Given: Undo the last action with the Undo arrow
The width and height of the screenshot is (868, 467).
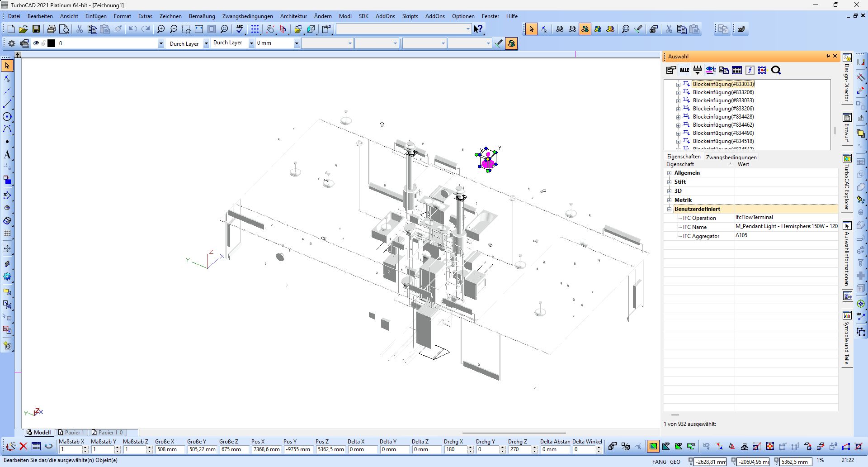Looking at the screenshot, I should click(x=132, y=29).
